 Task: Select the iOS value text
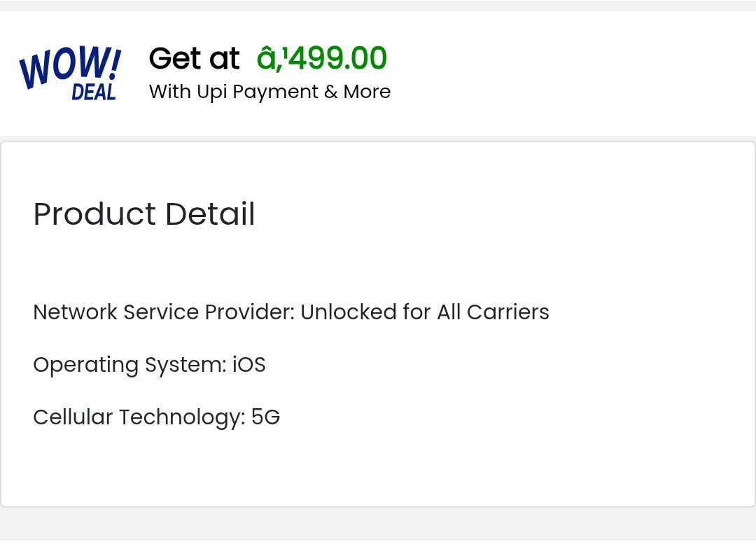tap(249, 365)
